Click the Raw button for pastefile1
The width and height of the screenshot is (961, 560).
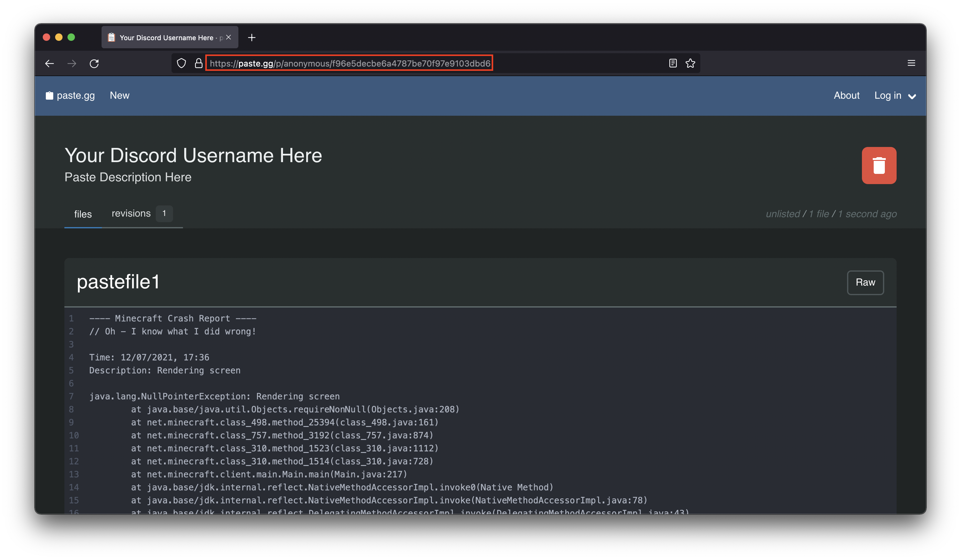click(866, 282)
